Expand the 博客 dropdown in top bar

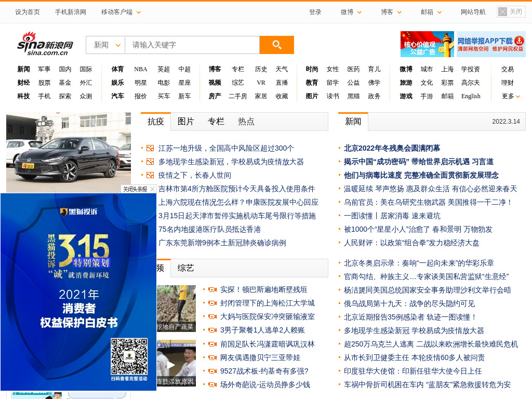[391, 12]
